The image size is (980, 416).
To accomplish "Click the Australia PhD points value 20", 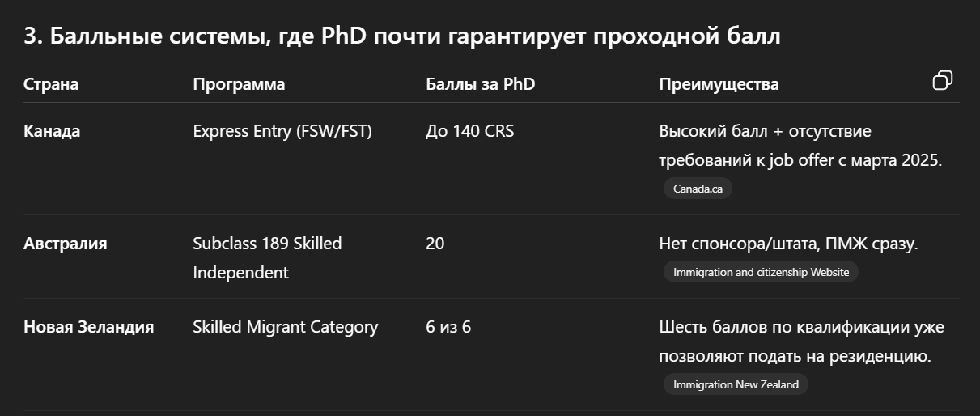I will point(435,243).
